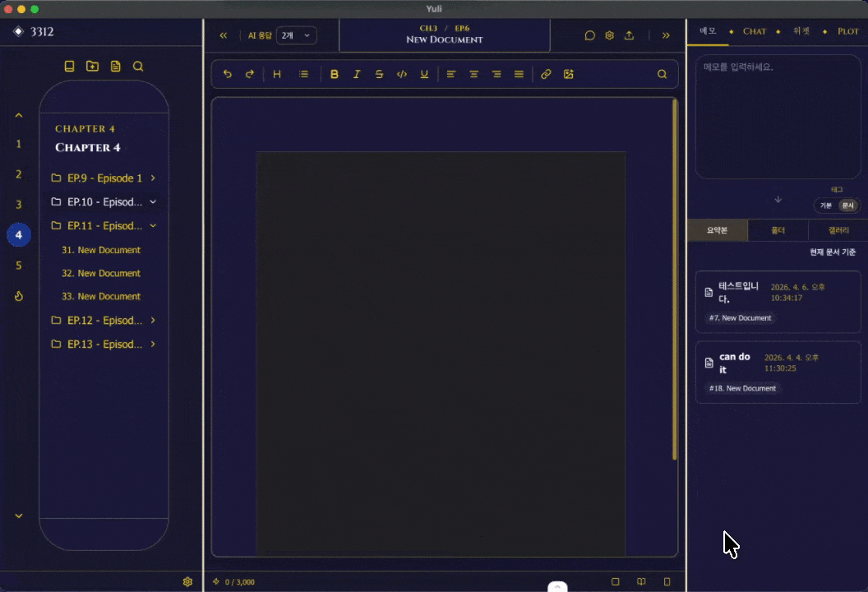Click the document icon above the chapter list
Image resolution: width=868 pixels, height=592 pixels.
tap(115, 67)
